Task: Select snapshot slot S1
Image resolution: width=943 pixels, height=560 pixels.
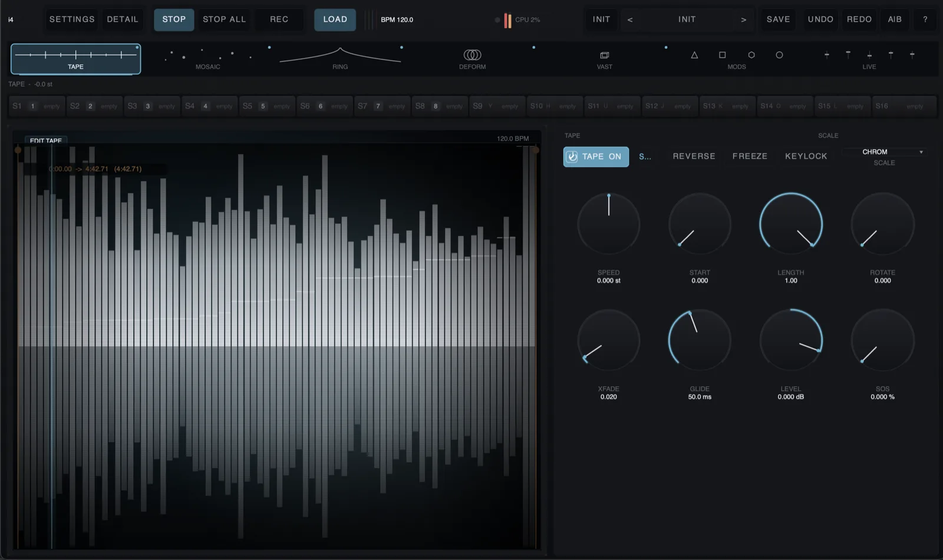Action: 36,106
